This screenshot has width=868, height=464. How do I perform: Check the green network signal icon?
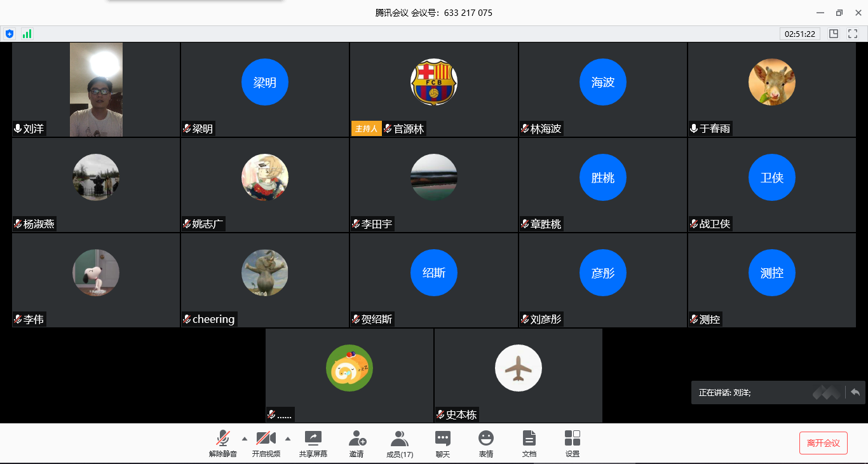tap(27, 34)
